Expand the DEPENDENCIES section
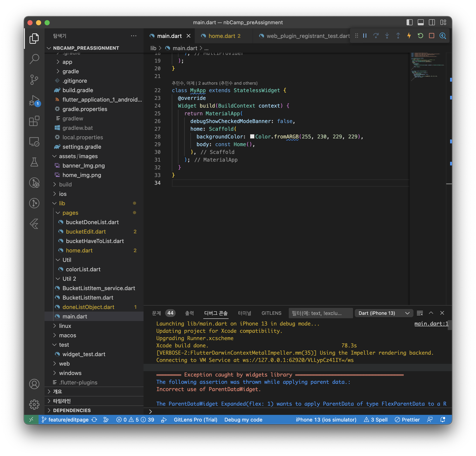The image size is (476, 456). coord(94,410)
